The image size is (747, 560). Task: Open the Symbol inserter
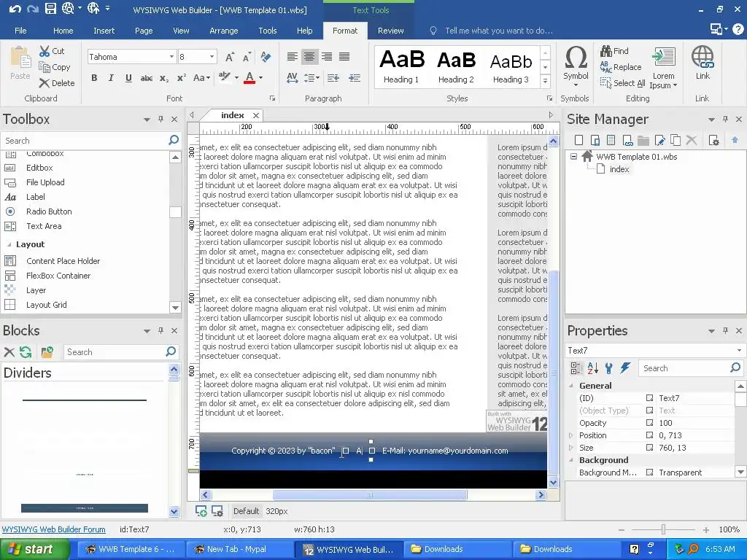tap(576, 66)
